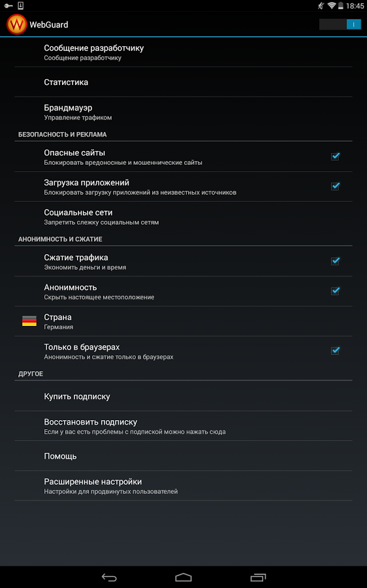The height and width of the screenshot is (588, 367).
Task: Tap the German flag icon
Action: (x=29, y=321)
